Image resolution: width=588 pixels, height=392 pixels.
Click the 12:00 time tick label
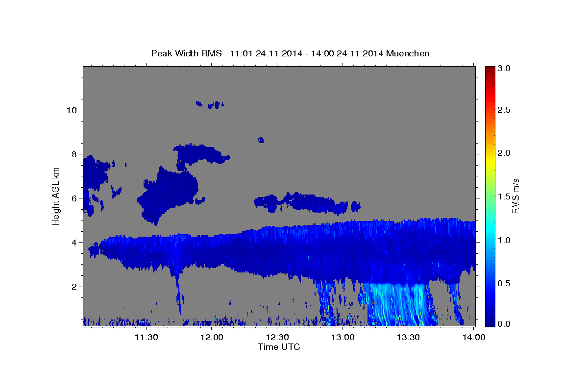coord(212,337)
